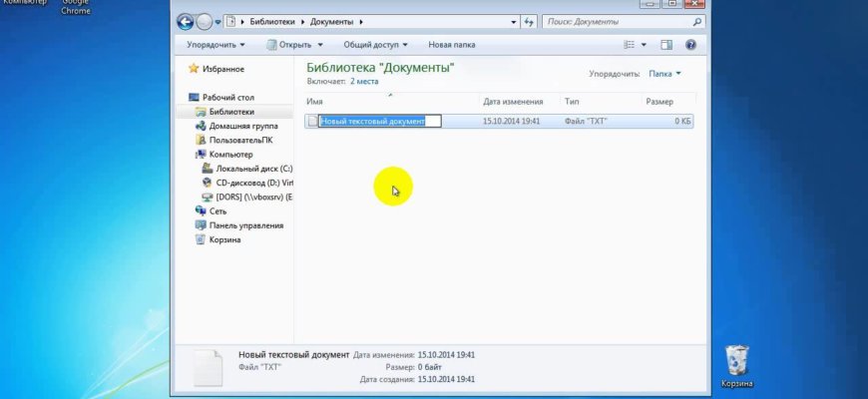This screenshot has width=868, height=399.
Task: Click the address bar refresh icon
Action: point(528,21)
